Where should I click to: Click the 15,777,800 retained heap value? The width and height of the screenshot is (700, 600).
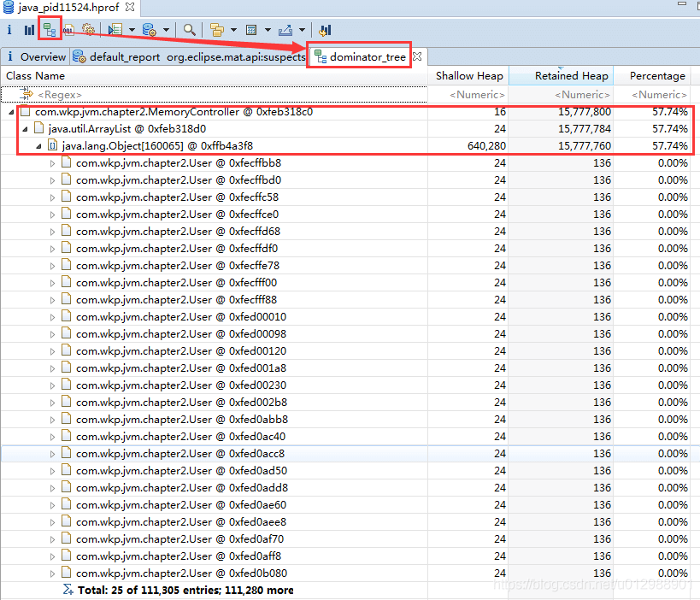[585, 112]
